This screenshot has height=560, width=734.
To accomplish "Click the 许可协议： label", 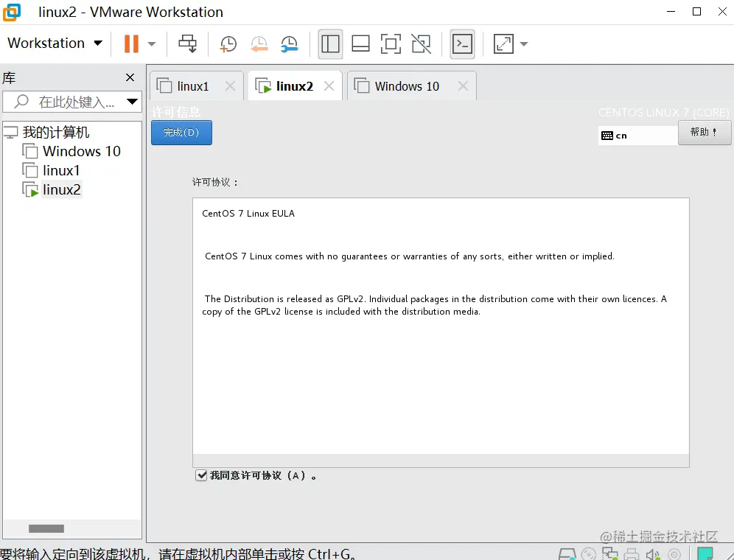I will tap(216, 182).
